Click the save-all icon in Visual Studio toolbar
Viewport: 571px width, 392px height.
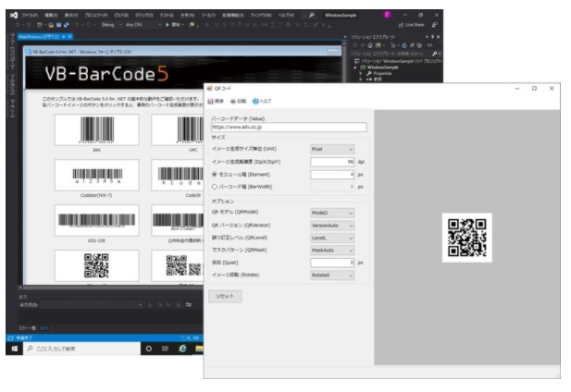pyautogui.click(x=67, y=25)
